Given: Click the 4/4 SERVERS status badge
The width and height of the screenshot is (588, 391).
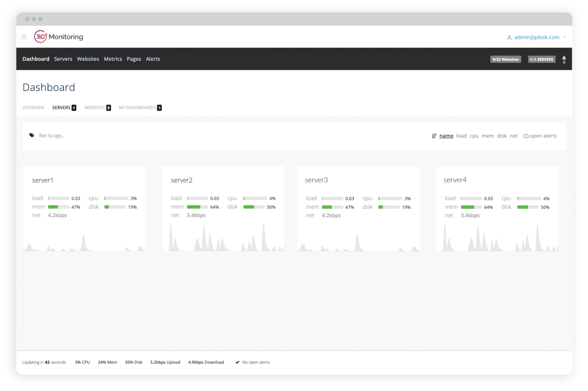Looking at the screenshot, I should tap(541, 59).
